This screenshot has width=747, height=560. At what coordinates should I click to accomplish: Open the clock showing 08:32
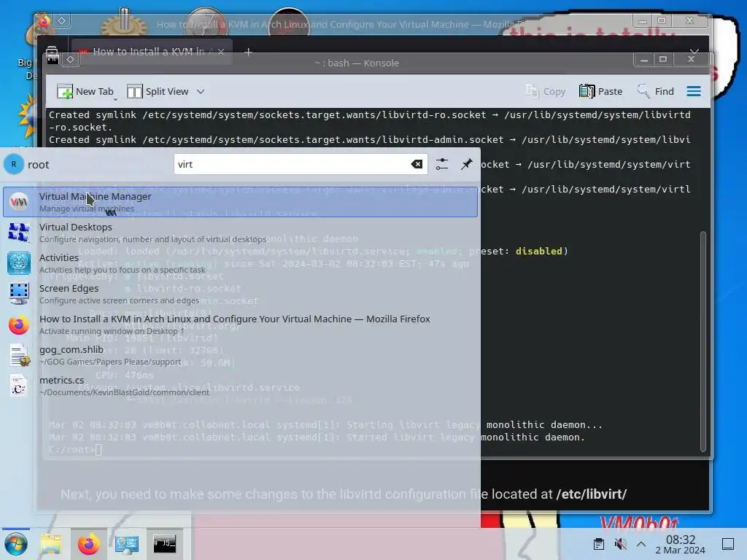(x=681, y=544)
